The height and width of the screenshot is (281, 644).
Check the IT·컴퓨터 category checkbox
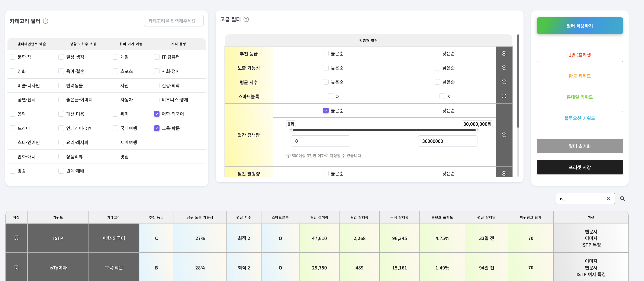pyautogui.click(x=157, y=57)
